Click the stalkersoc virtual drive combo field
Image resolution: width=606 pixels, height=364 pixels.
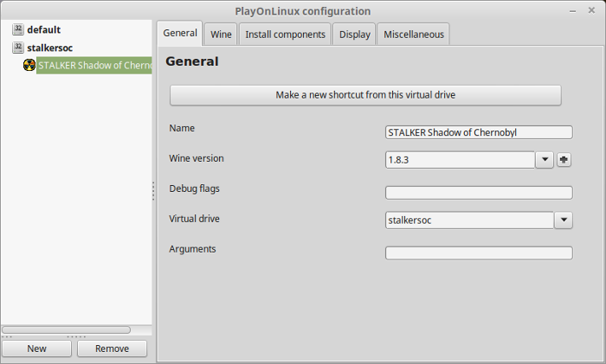(x=469, y=220)
